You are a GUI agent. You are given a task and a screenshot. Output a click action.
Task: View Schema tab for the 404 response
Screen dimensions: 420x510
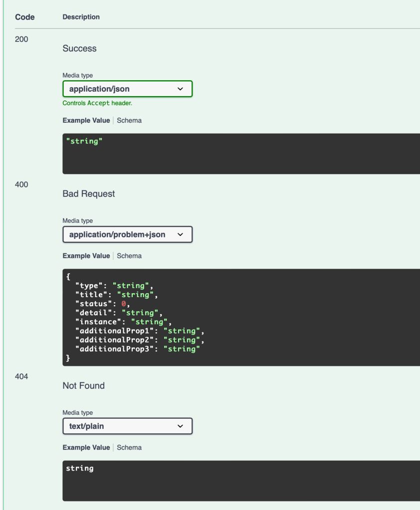129,448
